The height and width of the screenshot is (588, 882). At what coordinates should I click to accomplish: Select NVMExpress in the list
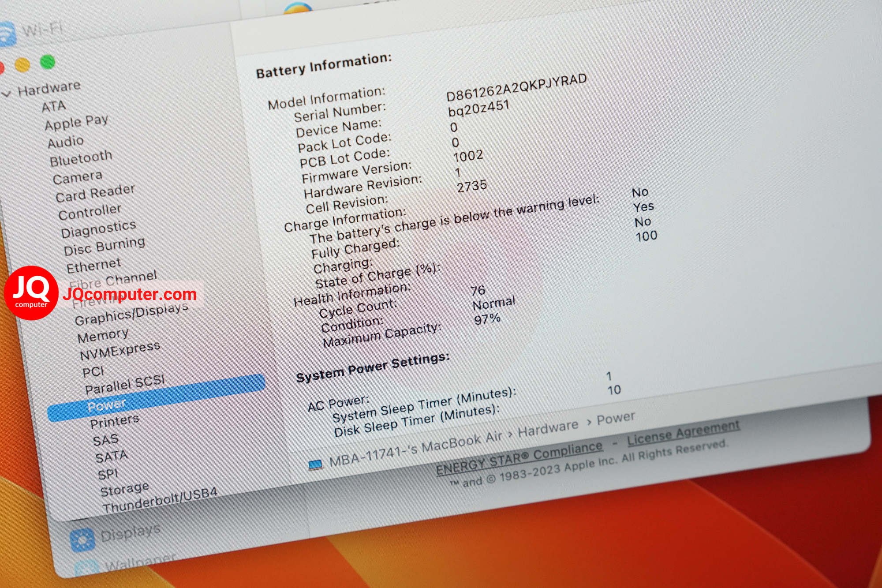point(120,351)
